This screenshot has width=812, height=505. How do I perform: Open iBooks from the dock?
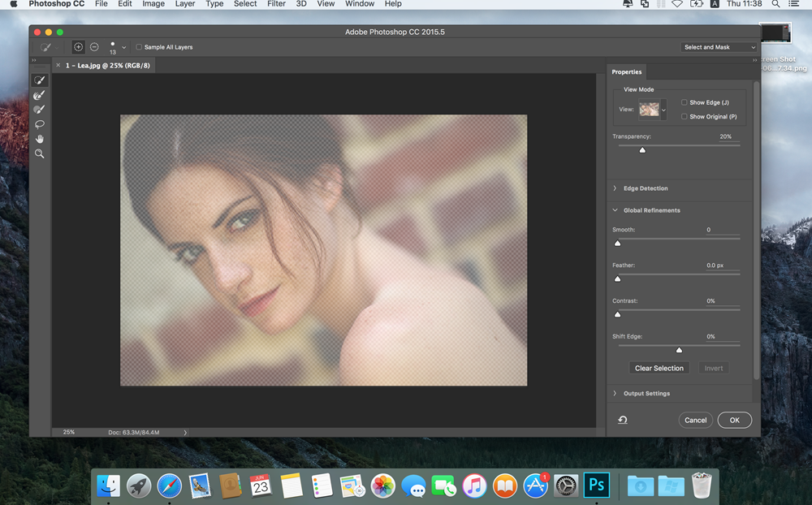[x=505, y=486]
